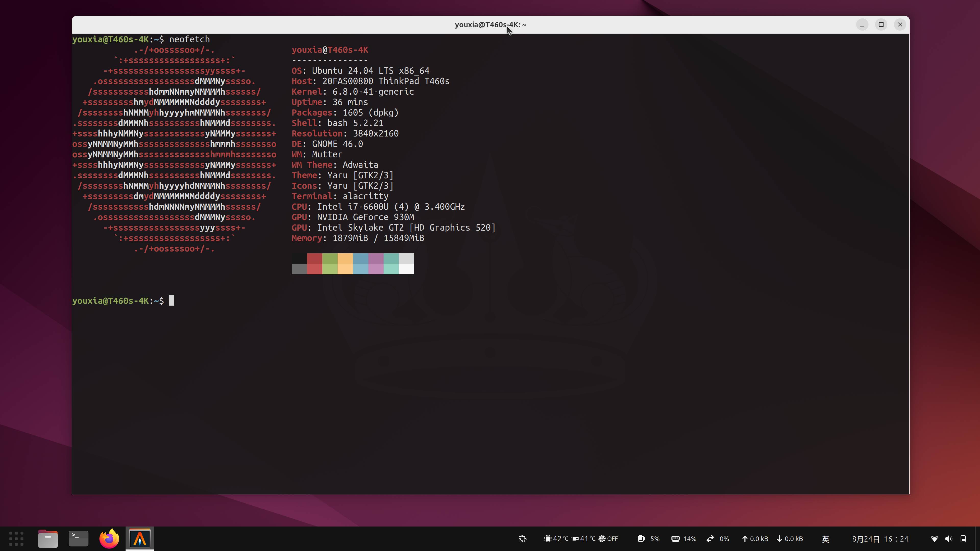
Task: Click the volume speaker icon in the tray
Action: tap(948, 539)
